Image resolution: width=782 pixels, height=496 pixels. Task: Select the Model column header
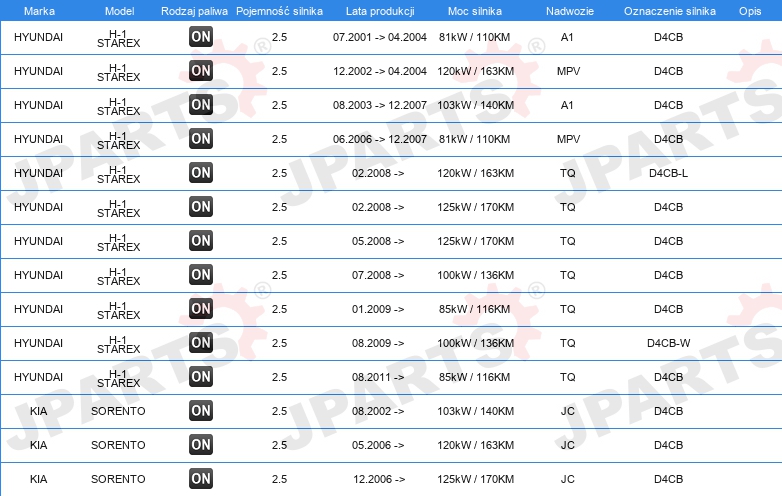tap(119, 11)
